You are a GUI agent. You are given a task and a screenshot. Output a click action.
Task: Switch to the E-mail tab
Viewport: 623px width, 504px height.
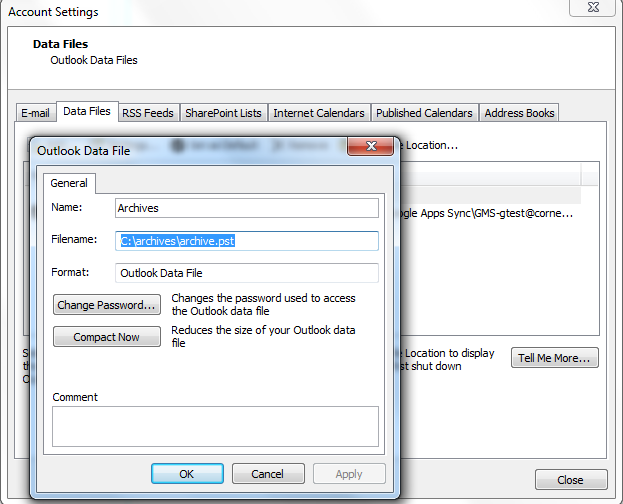[x=36, y=113]
